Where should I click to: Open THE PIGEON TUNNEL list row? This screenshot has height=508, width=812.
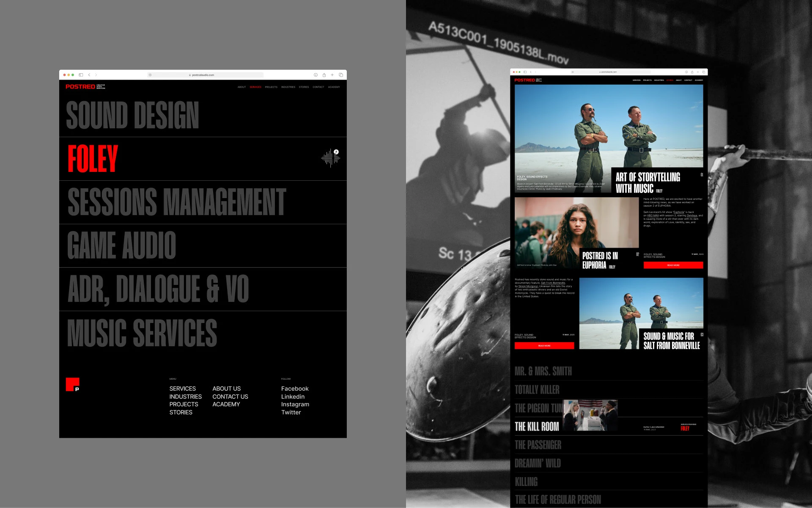click(609, 408)
